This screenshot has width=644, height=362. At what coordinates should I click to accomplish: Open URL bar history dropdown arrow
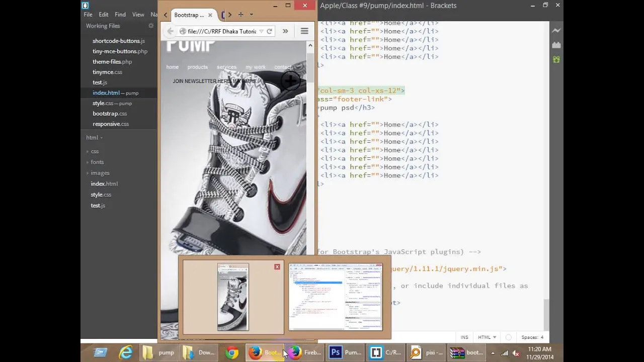261,31
